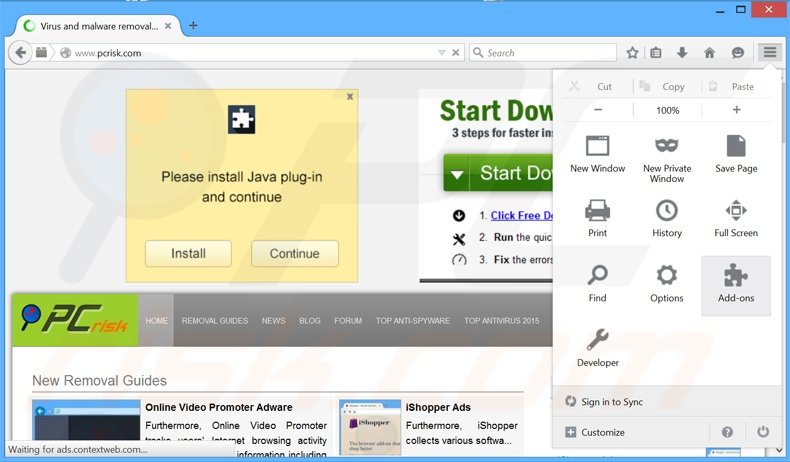Click the Find magnifier icon
The width and height of the screenshot is (790, 462).
597,276
